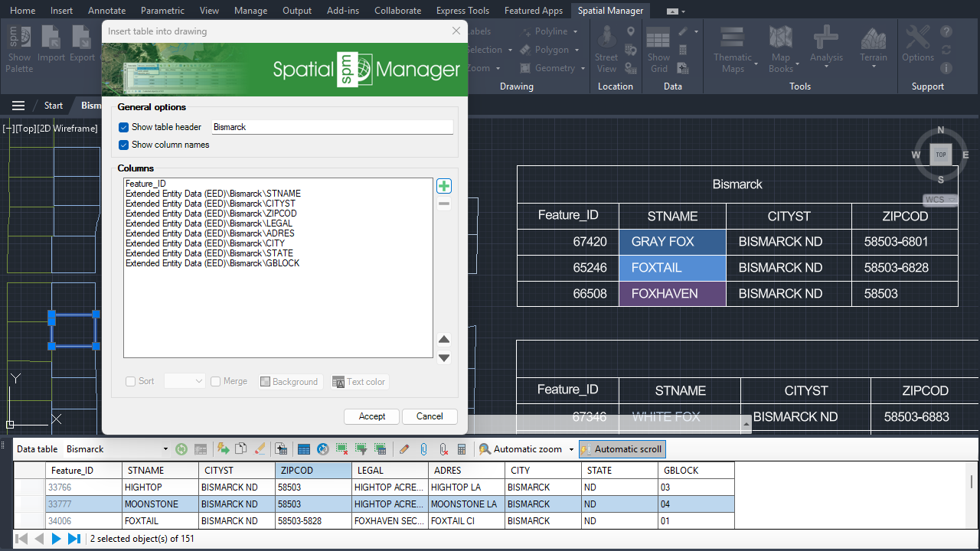Expand the Automatic zoom dropdown arrow
This screenshot has height=551, width=980.
(x=571, y=449)
